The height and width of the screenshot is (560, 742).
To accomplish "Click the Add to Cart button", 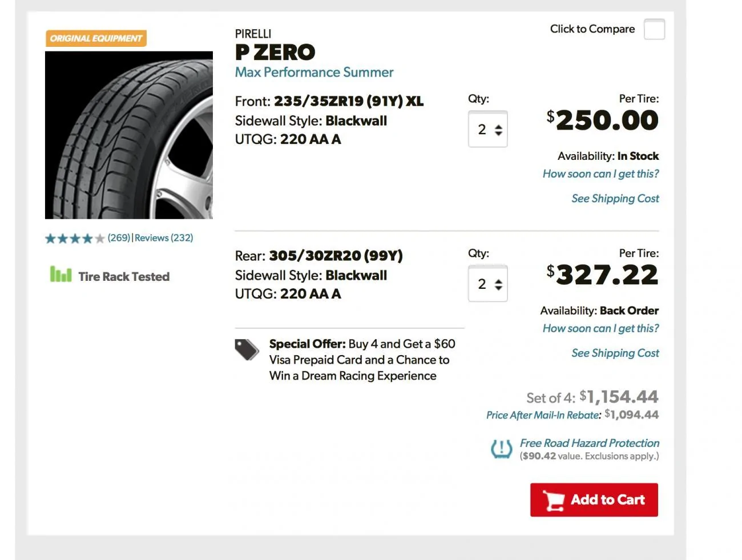I will coord(594,500).
